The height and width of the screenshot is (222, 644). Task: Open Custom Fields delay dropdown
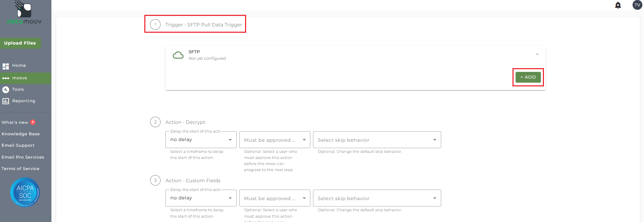point(201,198)
